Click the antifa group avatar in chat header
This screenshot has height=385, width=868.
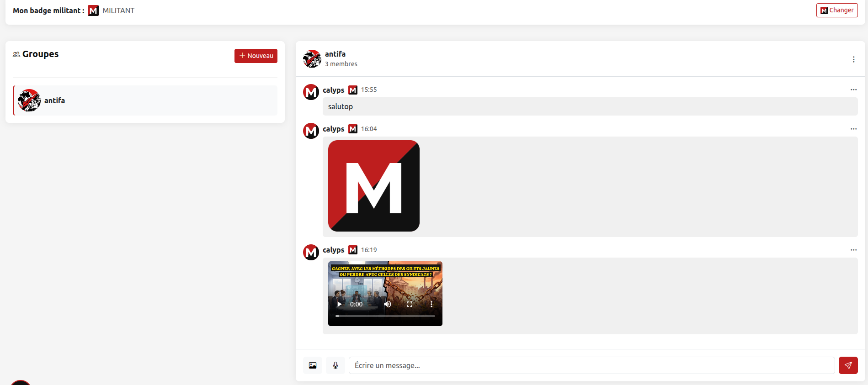pyautogui.click(x=312, y=59)
